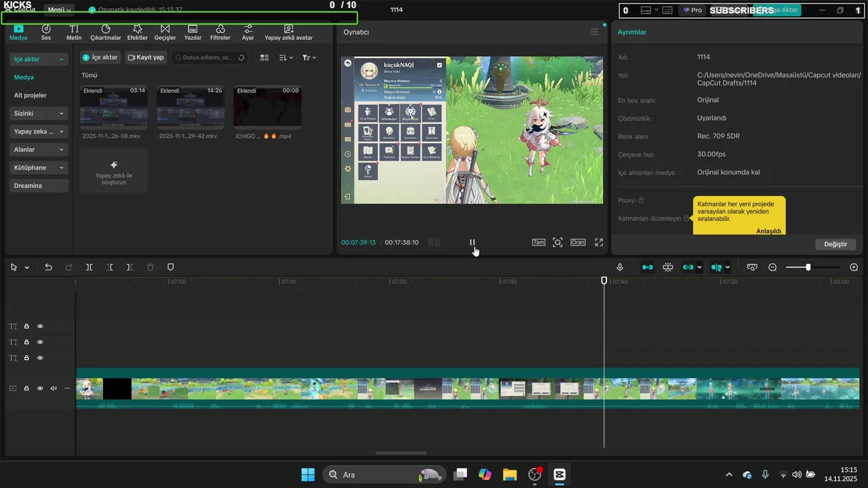Enter fullscreen preview in player
868x488 pixels.
coord(599,242)
